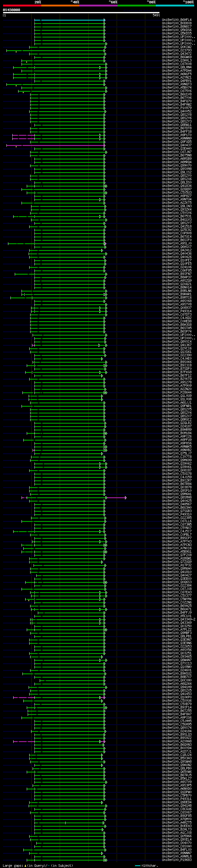Click the =100char. scale legend
Image resolution: width=197 pixels, height=868 pixels.
pos(146,865)
